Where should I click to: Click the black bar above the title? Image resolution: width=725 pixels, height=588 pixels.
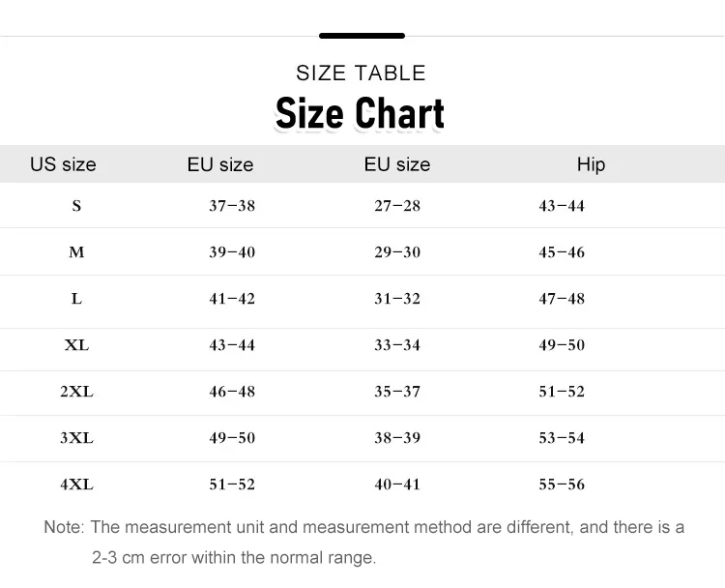click(362, 36)
